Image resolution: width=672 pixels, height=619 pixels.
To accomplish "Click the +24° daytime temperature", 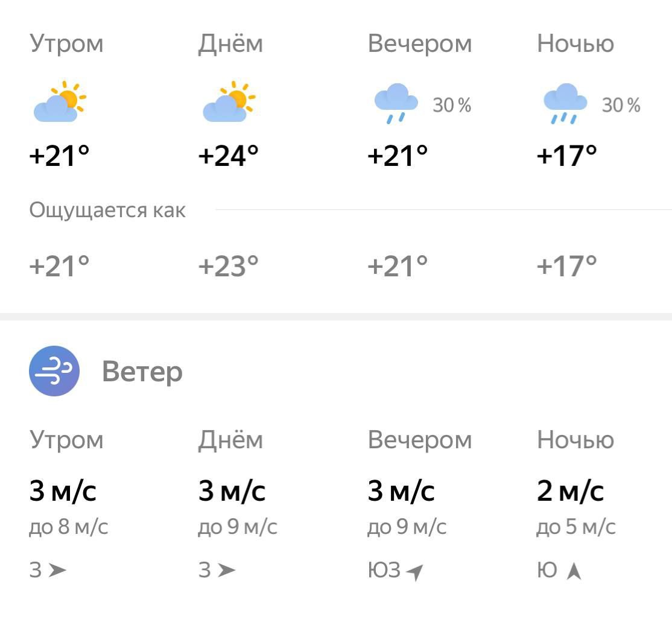I will point(228,156).
